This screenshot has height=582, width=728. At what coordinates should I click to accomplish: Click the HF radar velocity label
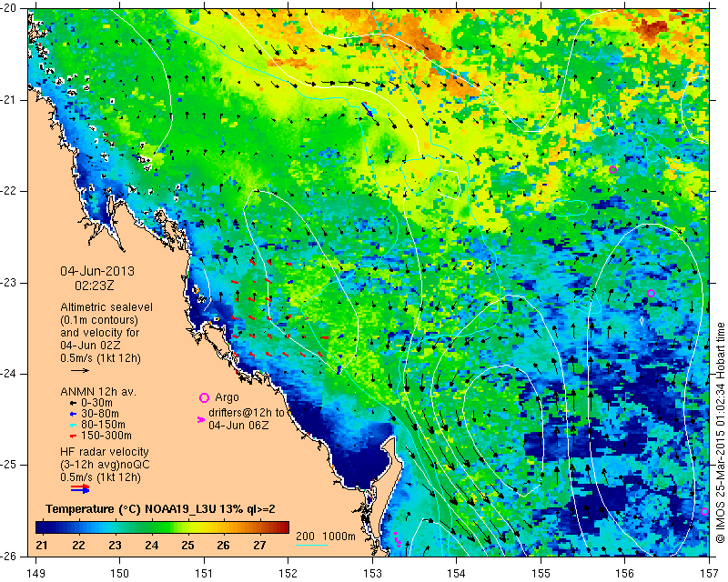coord(104,452)
